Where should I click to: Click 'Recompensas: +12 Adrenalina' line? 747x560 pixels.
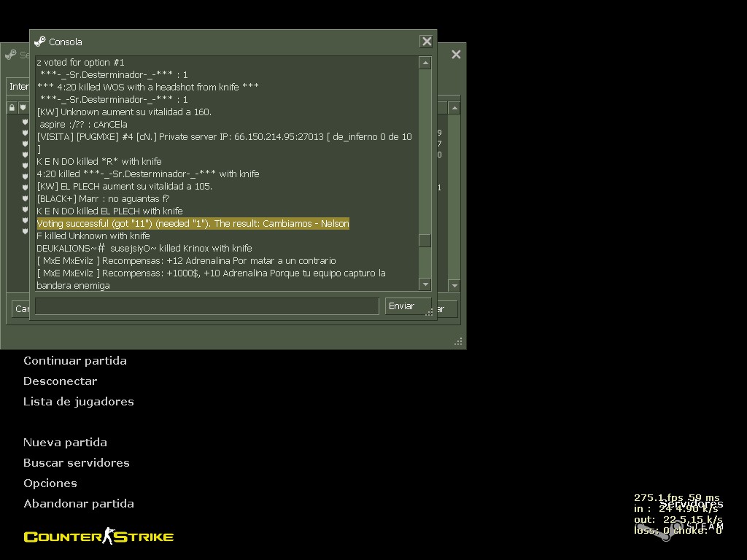click(x=186, y=260)
